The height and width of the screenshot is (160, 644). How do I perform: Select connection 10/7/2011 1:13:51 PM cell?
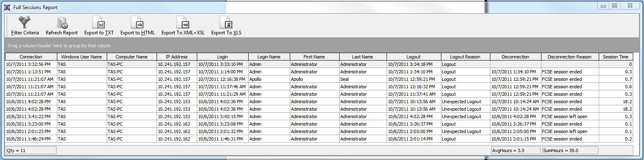[x=31, y=72]
